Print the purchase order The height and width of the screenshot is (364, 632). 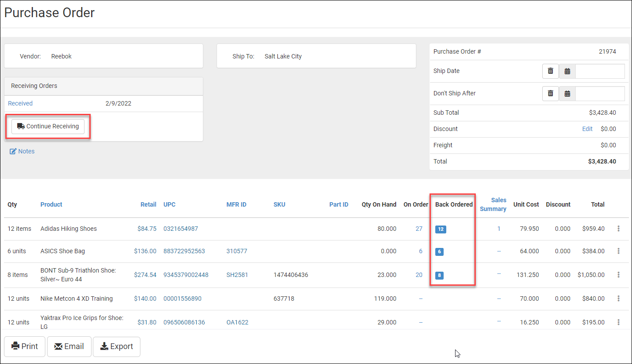tap(25, 346)
